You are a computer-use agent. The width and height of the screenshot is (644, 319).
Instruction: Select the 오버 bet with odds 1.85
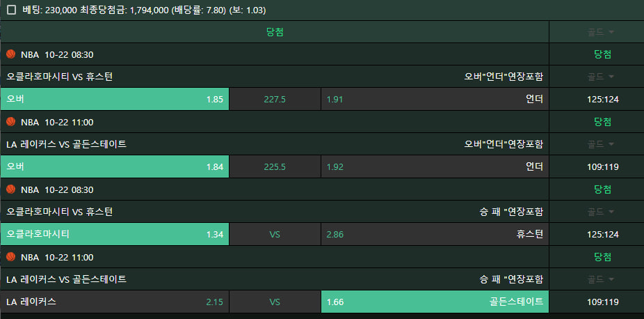click(115, 100)
